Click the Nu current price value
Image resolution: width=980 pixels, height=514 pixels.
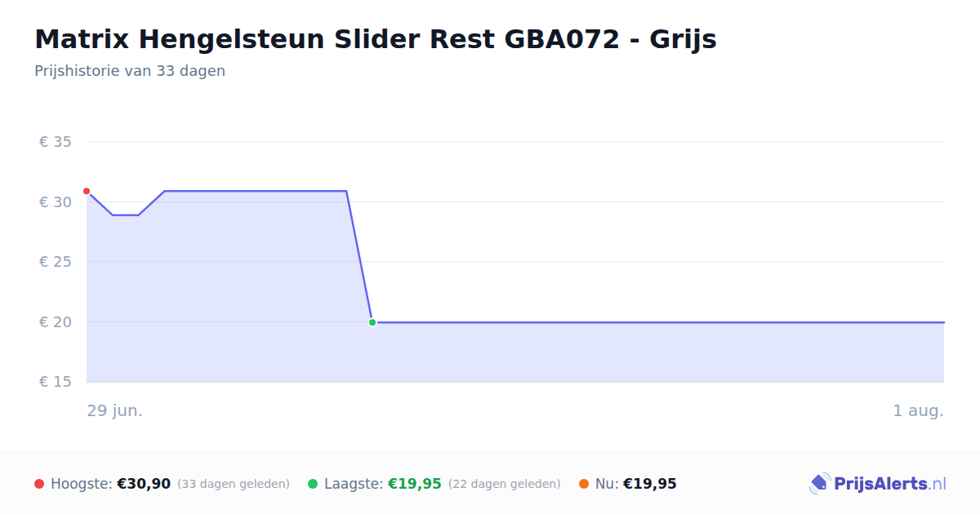coord(650,484)
